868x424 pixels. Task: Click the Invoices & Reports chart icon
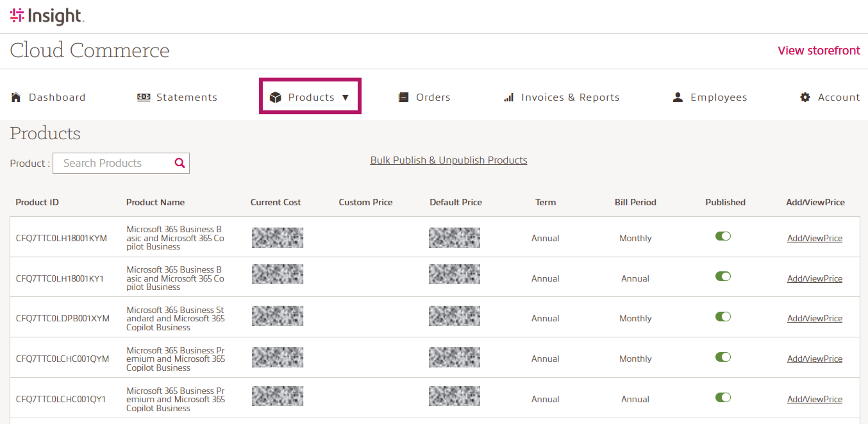coord(509,97)
